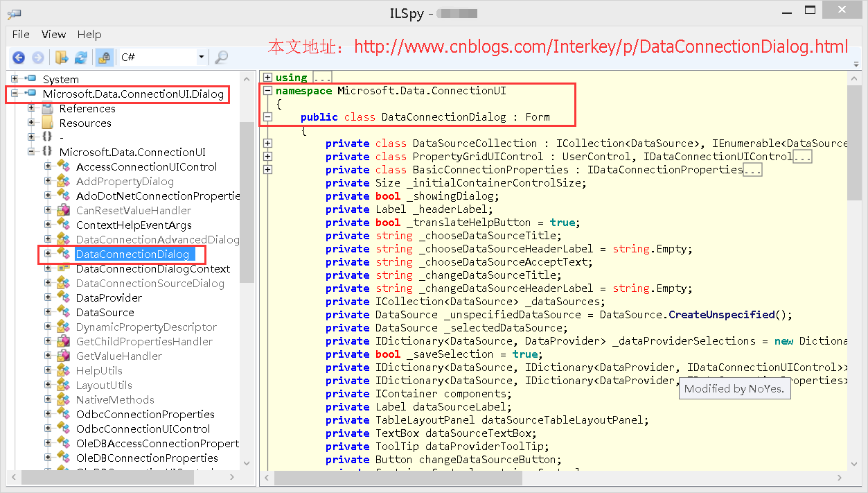Expand the References node
868x493 pixels.
[31, 107]
